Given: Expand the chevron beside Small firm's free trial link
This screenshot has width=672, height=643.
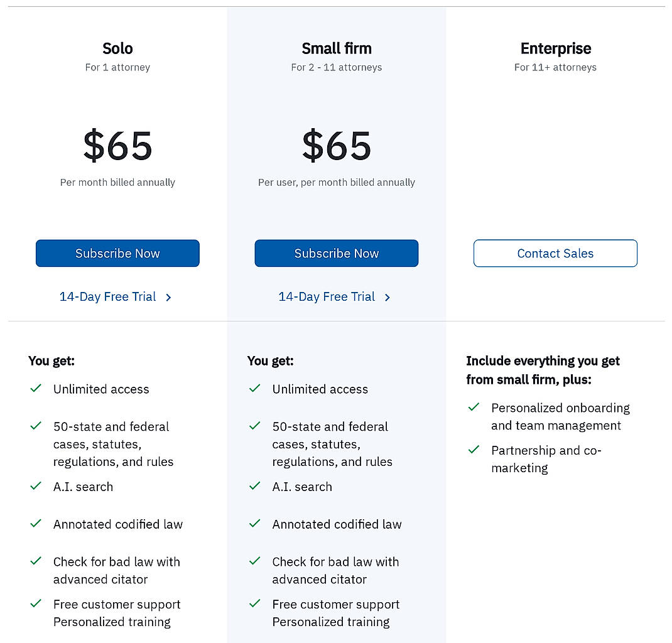Looking at the screenshot, I should (387, 298).
